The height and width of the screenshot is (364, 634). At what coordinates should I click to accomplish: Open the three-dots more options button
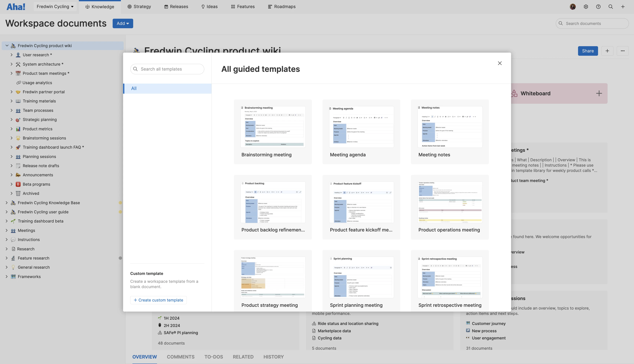[622, 51]
